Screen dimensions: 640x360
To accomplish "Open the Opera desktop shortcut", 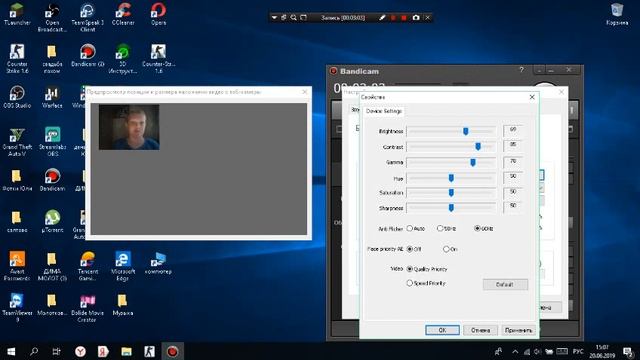I will pyautogui.click(x=158, y=15).
